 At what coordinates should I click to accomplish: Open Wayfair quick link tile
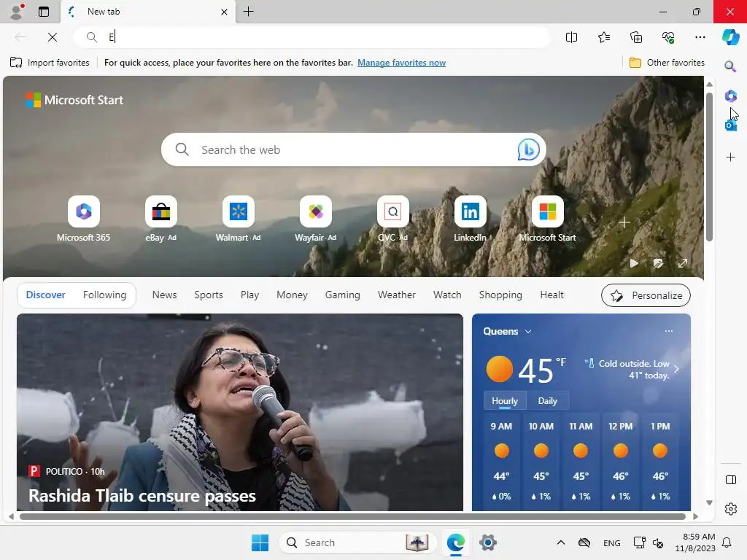315,219
